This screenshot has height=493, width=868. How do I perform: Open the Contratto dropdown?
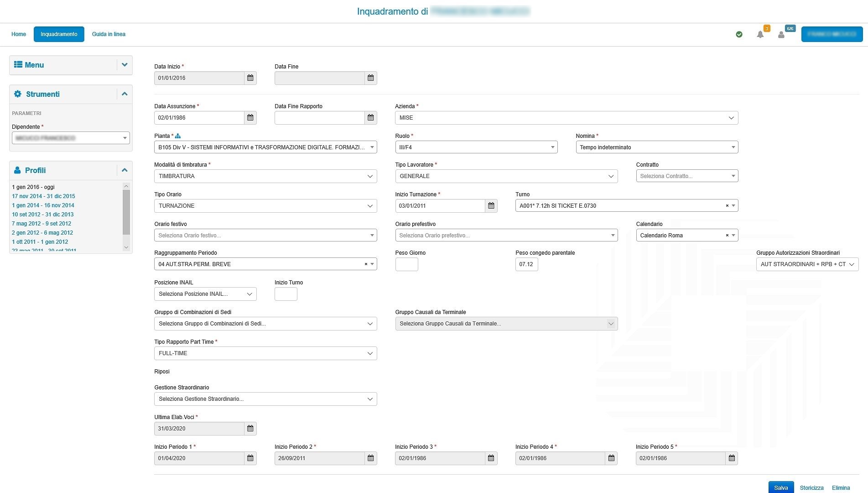pyautogui.click(x=687, y=176)
